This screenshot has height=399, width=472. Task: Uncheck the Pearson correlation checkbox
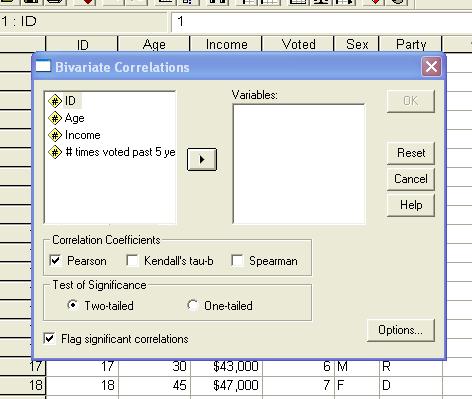pyautogui.click(x=55, y=260)
